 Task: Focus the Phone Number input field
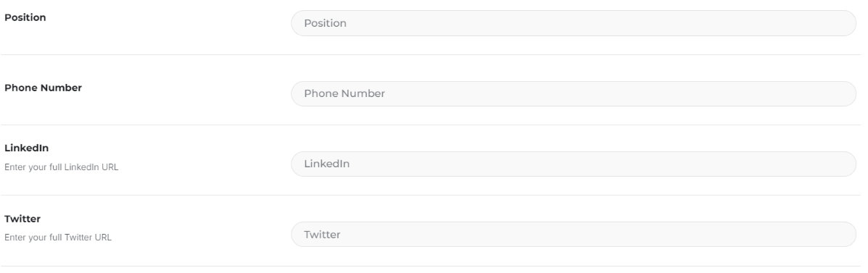pyautogui.click(x=574, y=93)
